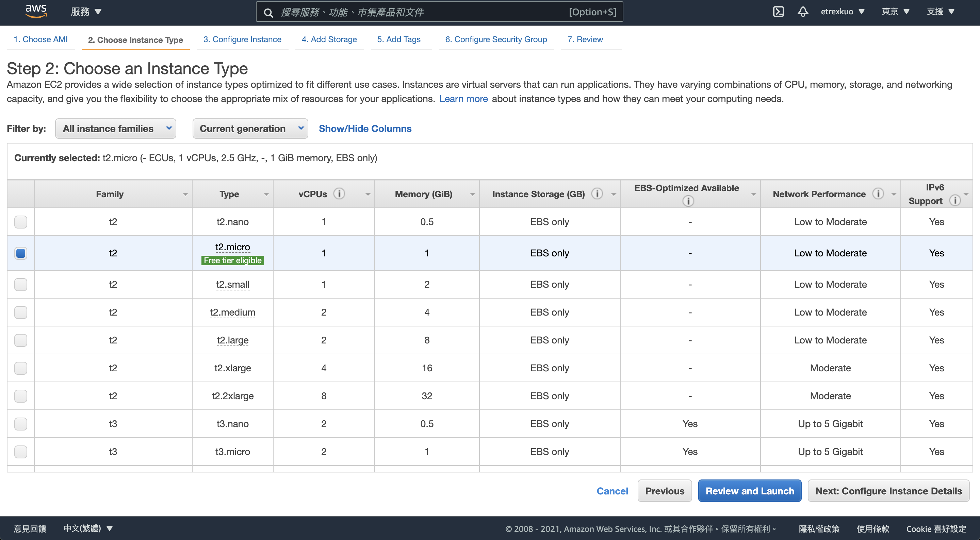Click the t2.micro type name
The width and height of the screenshot is (980, 540).
coord(233,247)
